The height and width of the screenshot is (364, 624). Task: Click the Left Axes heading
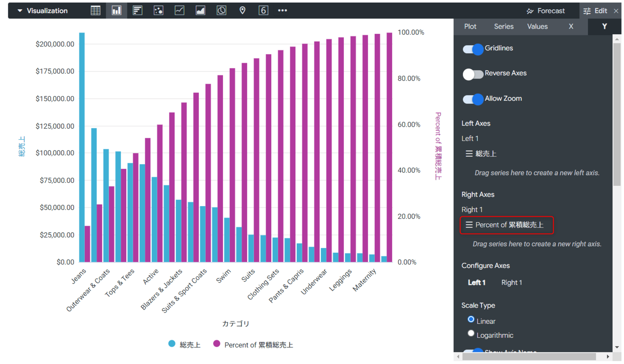[x=476, y=123]
